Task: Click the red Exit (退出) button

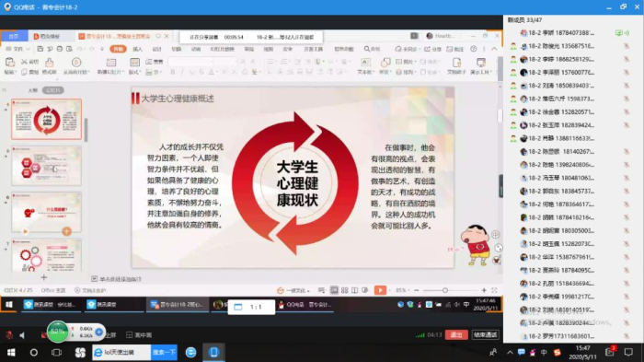Action: pos(456,335)
